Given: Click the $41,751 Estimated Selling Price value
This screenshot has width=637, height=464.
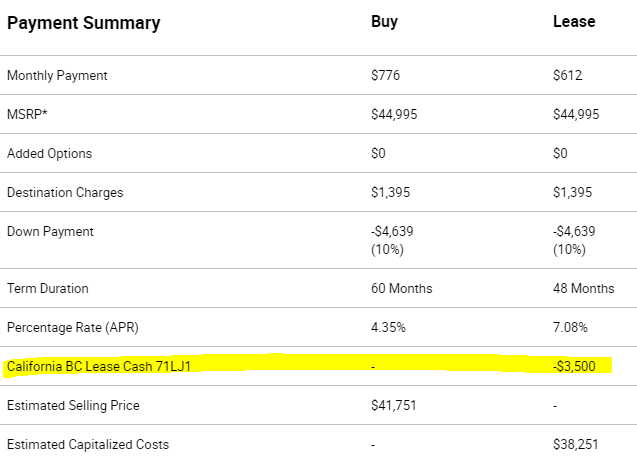Looking at the screenshot, I should click(393, 405).
